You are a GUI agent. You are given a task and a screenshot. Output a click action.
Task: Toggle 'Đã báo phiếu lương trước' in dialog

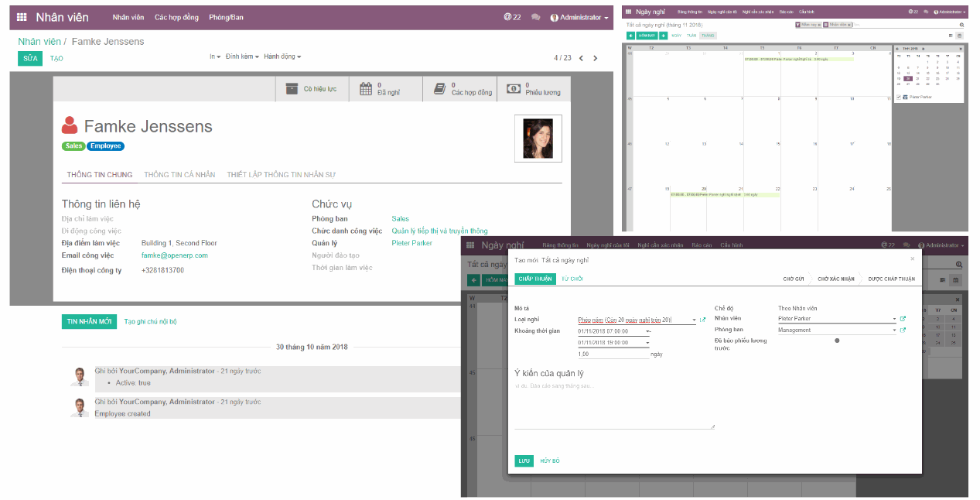pyautogui.click(x=837, y=341)
